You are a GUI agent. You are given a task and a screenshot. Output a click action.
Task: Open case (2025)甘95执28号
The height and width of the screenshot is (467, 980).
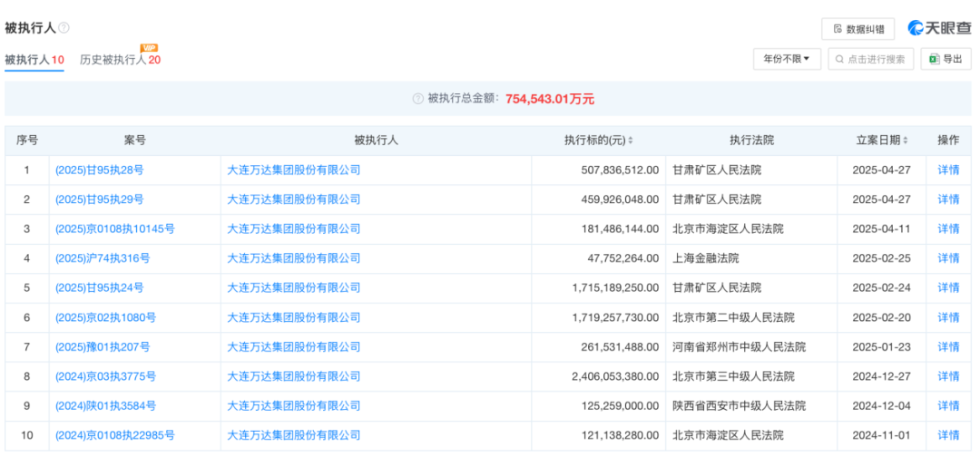click(x=99, y=170)
